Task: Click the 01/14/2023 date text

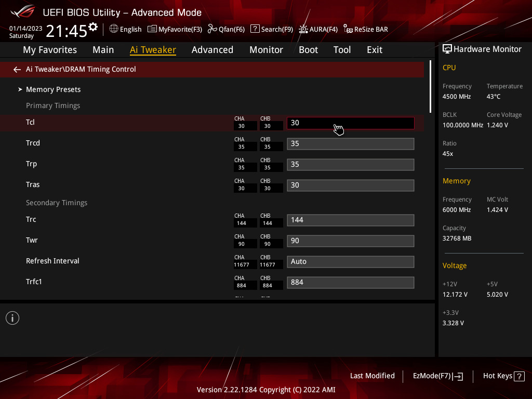Action: click(x=26, y=28)
